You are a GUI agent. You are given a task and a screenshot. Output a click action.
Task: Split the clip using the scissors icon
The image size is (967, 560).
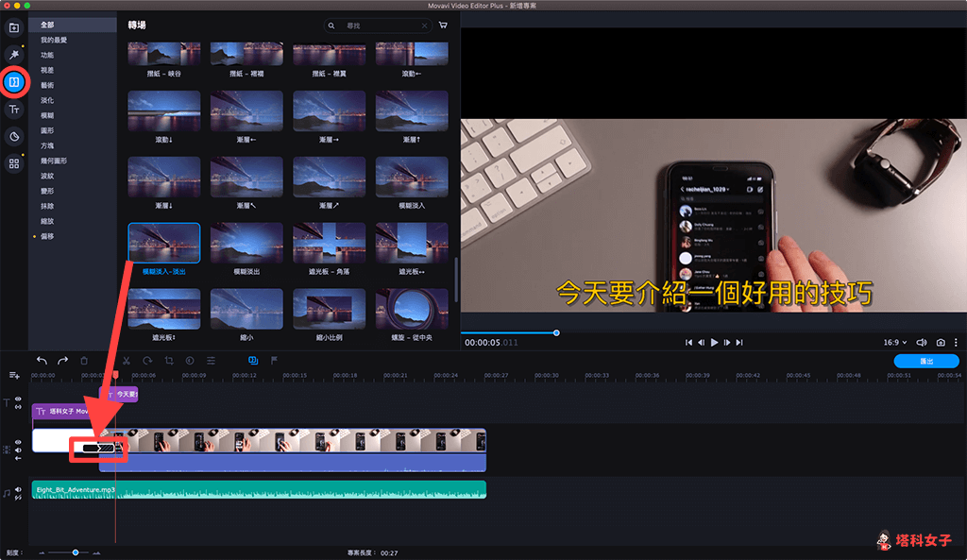pyautogui.click(x=127, y=361)
